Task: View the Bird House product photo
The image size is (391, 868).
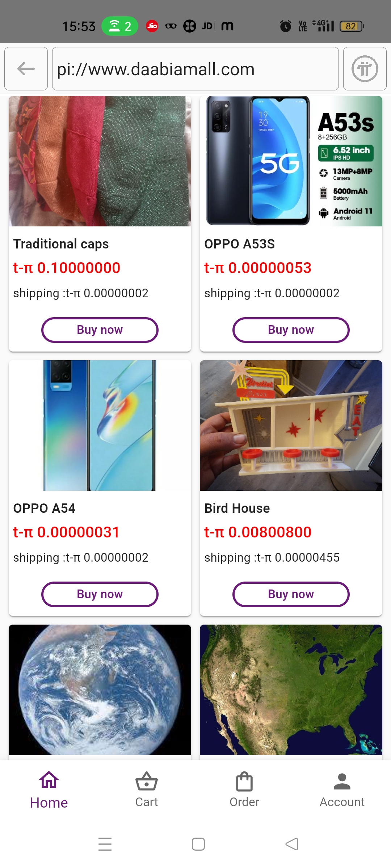Action: 291,426
